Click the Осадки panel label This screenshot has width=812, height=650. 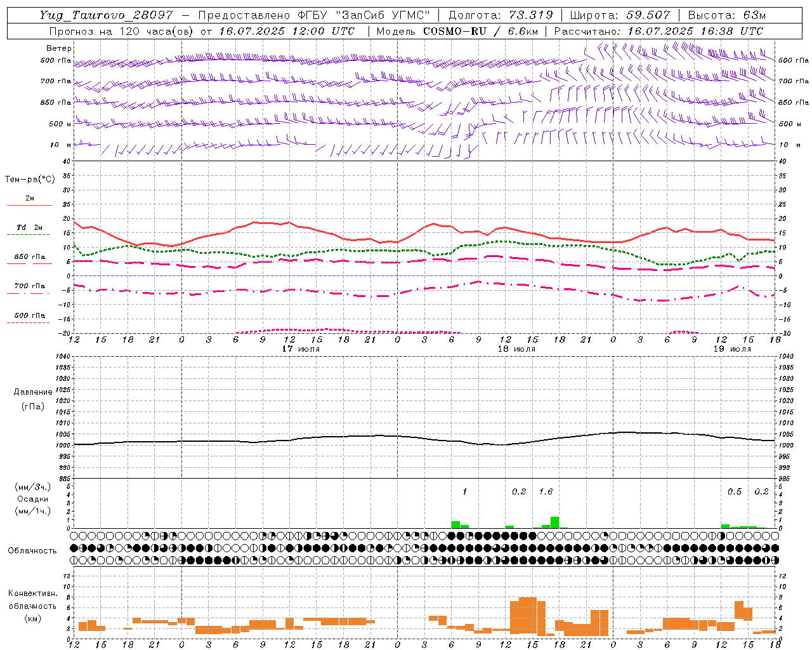(32, 499)
